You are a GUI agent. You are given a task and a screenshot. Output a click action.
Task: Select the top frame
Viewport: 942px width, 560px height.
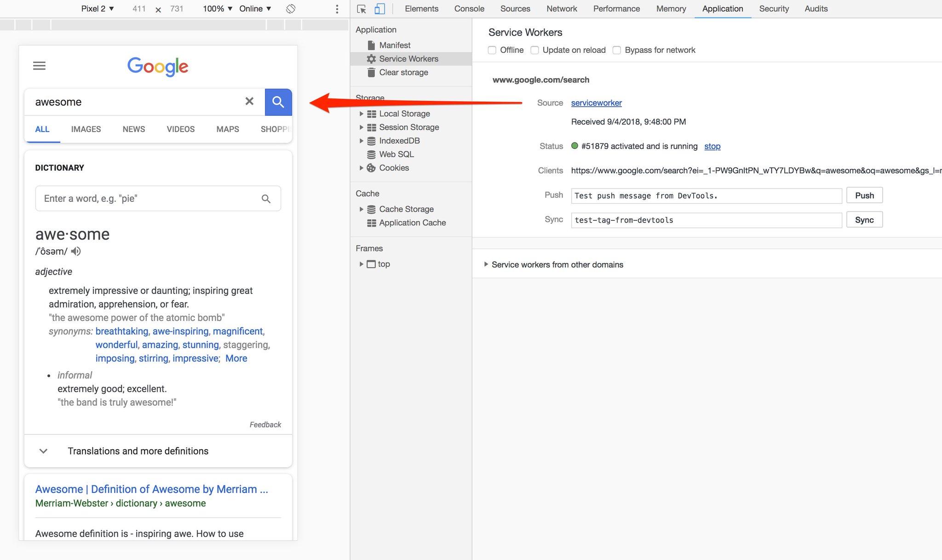(384, 264)
